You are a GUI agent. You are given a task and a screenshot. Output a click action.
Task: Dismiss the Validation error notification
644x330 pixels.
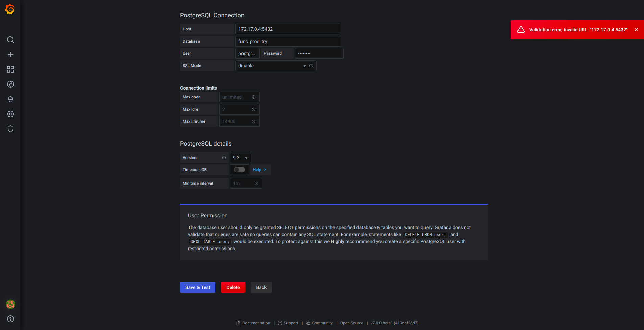point(636,30)
